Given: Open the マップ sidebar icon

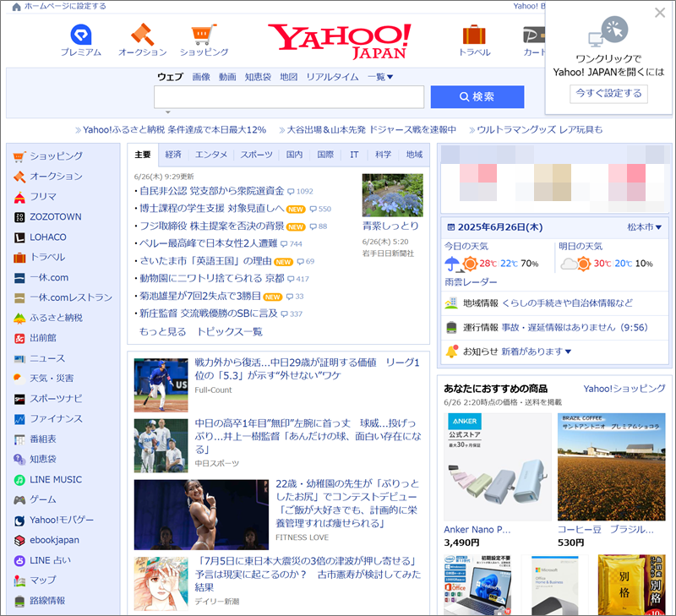Looking at the screenshot, I should click(19, 581).
